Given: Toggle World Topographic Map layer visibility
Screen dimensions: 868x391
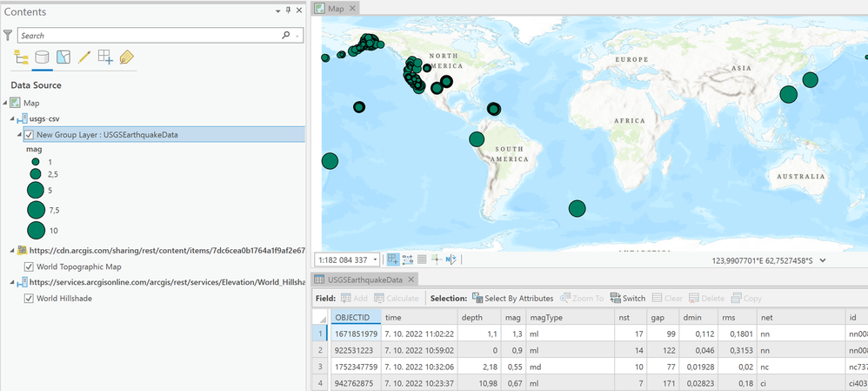Looking at the screenshot, I should [x=30, y=266].
